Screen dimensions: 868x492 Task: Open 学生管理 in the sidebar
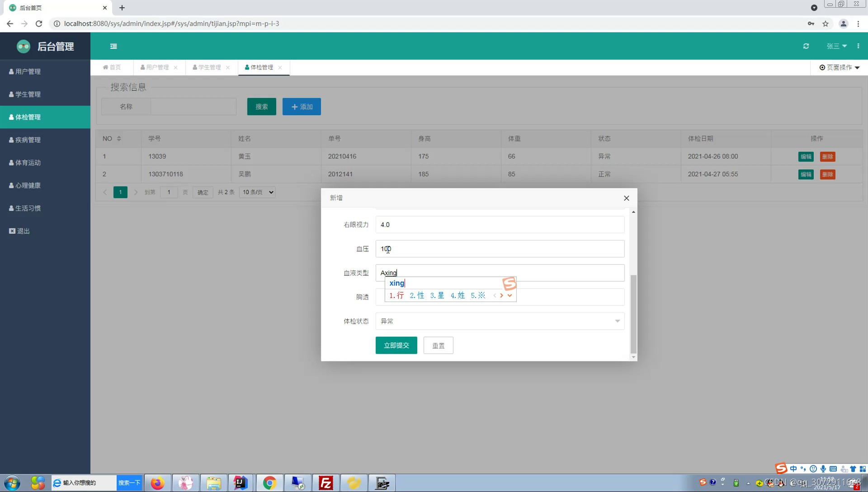(x=45, y=94)
